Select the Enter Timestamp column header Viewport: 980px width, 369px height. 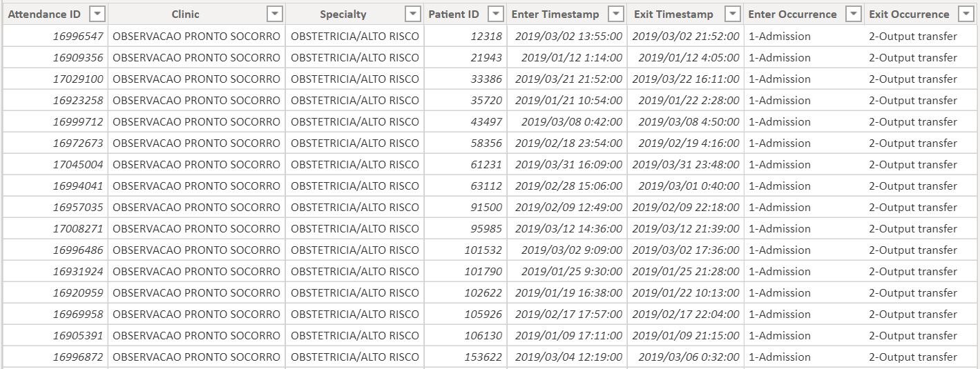pyautogui.click(x=556, y=14)
